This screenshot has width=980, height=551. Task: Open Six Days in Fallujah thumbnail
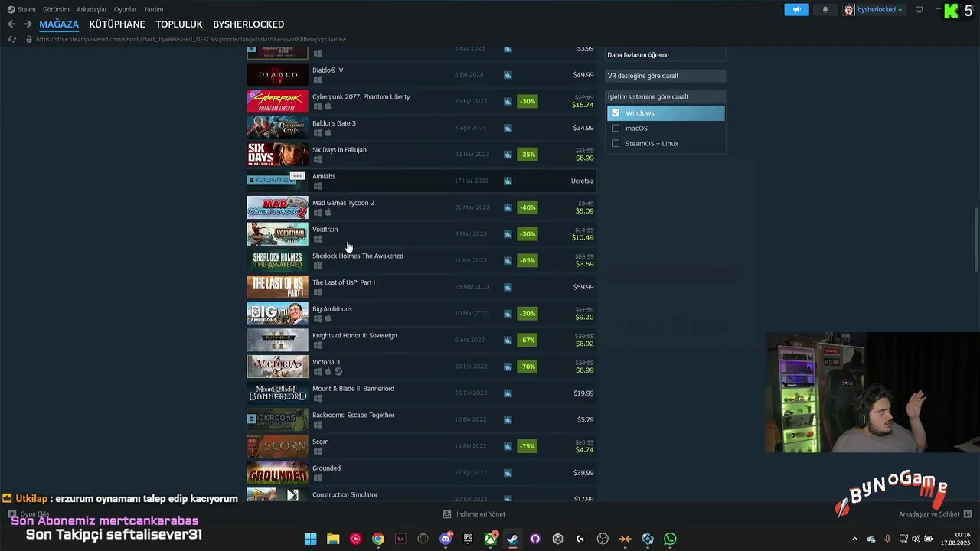pyautogui.click(x=277, y=155)
